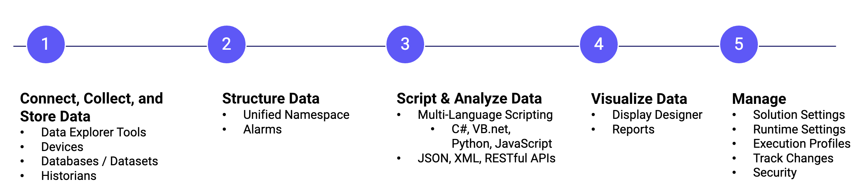Screen dimensions: 868x196
Task: Open the Connect, Collect, and Store Data heading
Action: pos(91,107)
